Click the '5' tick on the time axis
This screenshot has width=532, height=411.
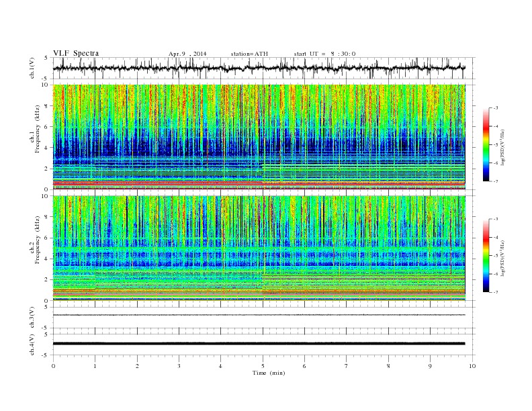point(263,366)
